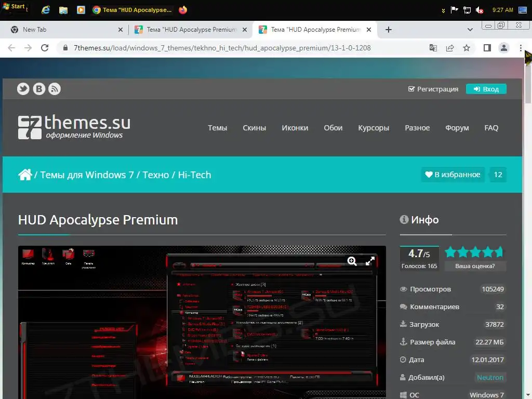The height and width of the screenshot is (399, 532).
Task: Open the Темы menu
Action: click(x=218, y=128)
